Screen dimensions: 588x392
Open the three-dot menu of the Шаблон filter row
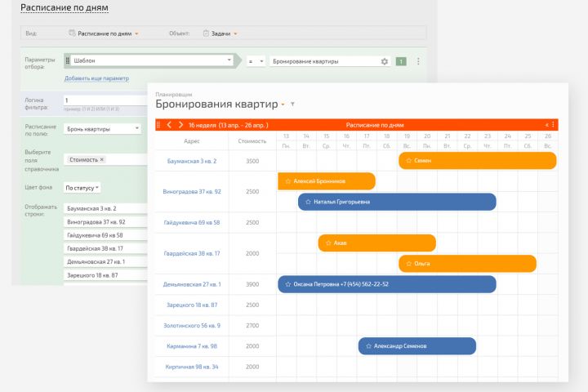click(418, 61)
